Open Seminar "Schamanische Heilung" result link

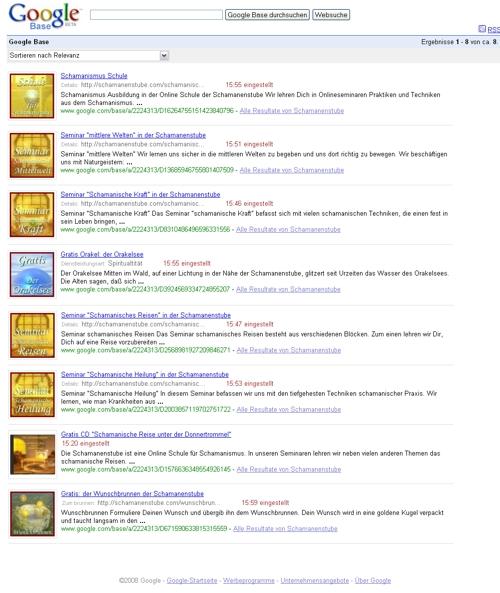[x=145, y=374]
